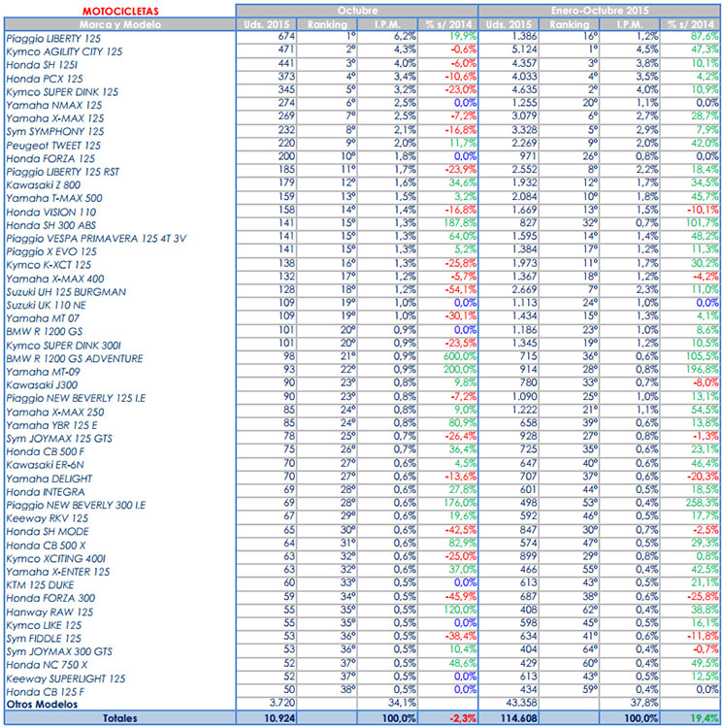The height and width of the screenshot is (728, 723).
Task: Click Piaggio NEW BEVERLY 300 I.E label
Action: (x=76, y=505)
